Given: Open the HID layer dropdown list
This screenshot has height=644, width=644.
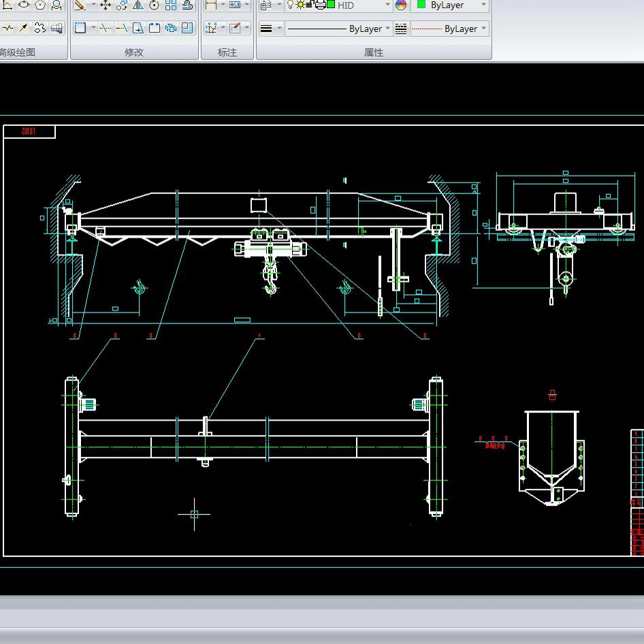Looking at the screenshot, I should point(387,5).
